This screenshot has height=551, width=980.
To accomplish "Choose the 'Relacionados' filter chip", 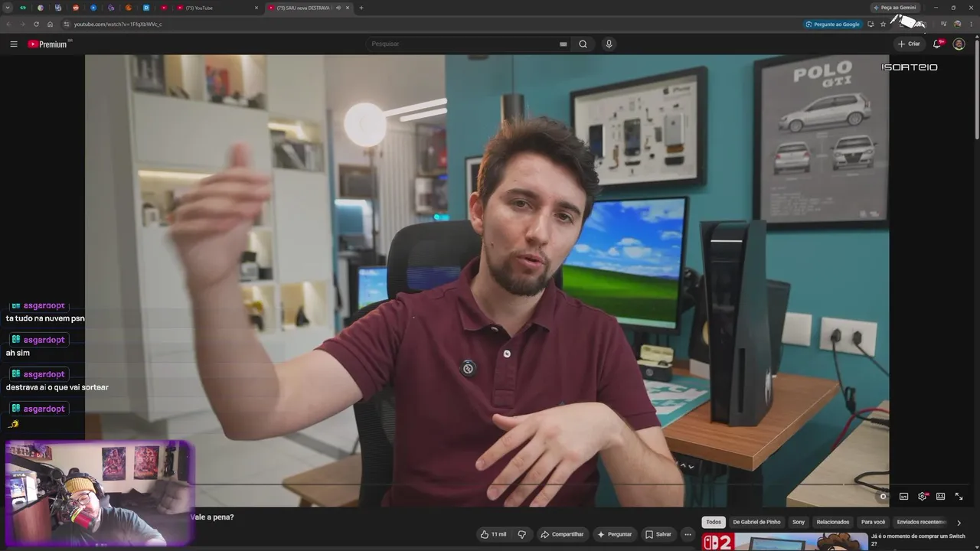I will click(x=833, y=522).
